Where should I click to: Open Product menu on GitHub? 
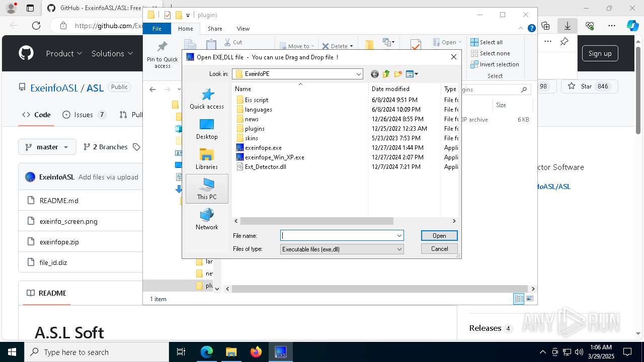64,53
